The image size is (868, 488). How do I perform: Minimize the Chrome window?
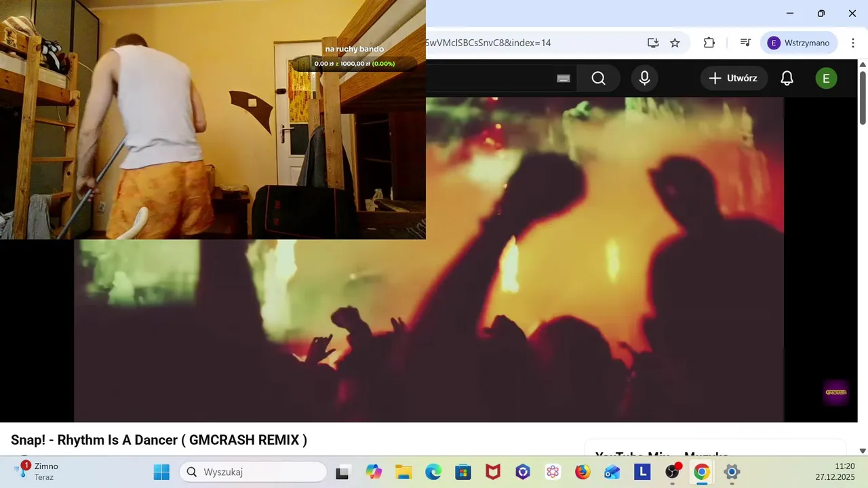click(790, 14)
